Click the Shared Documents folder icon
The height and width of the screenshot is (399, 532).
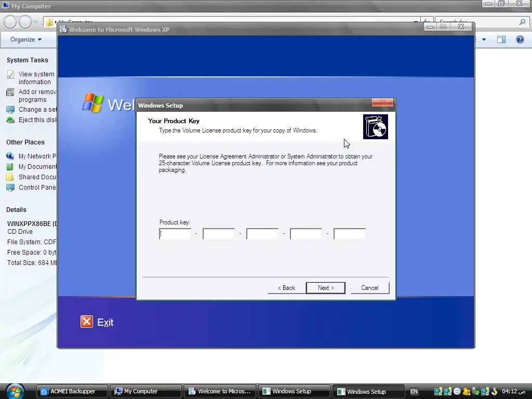pos(10,177)
